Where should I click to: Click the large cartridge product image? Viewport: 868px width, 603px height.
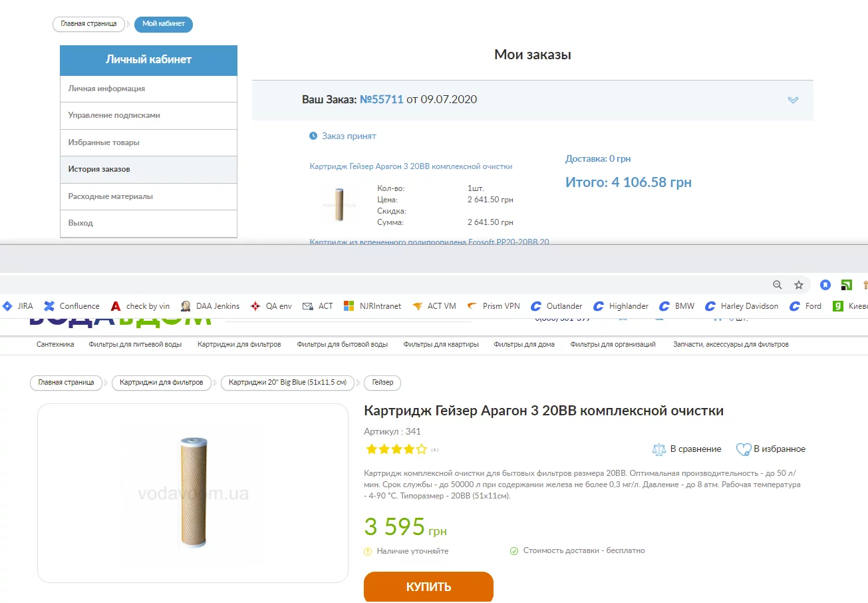[x=193, y=493]
